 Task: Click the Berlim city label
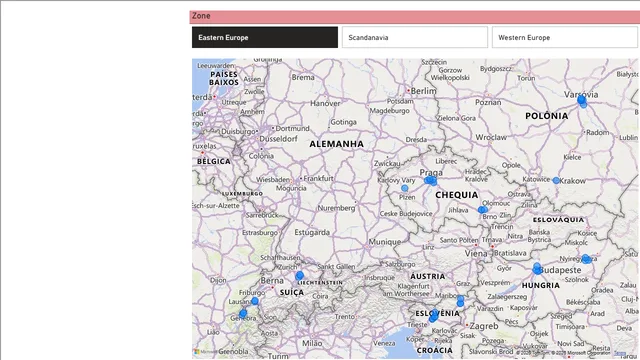pos(423,91)
